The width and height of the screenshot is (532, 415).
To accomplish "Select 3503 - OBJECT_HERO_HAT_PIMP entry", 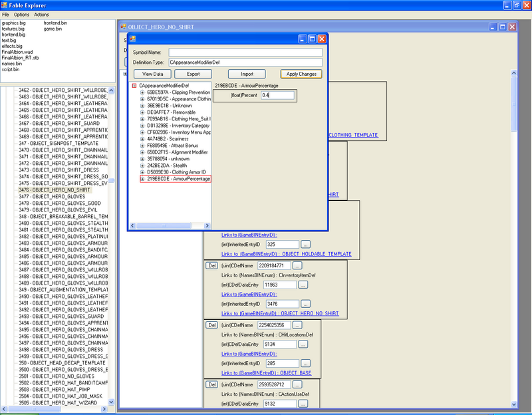I will coord(55,390).
